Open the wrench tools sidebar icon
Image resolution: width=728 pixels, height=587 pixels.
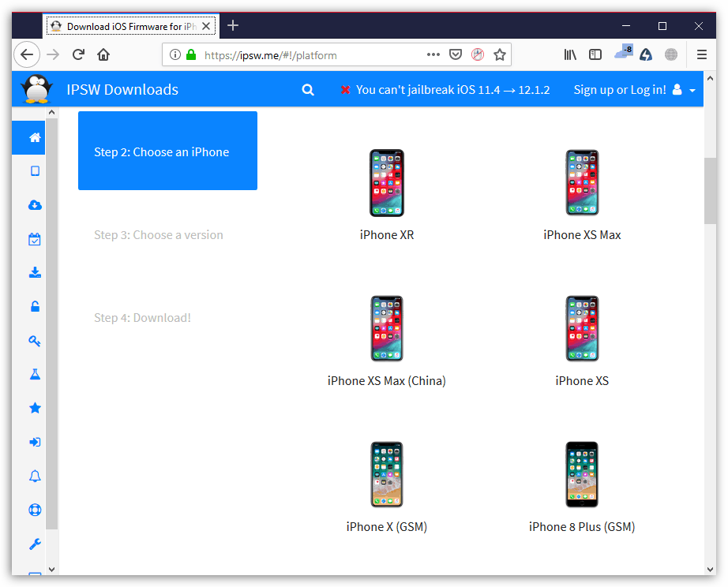click(x=35, y=544)
